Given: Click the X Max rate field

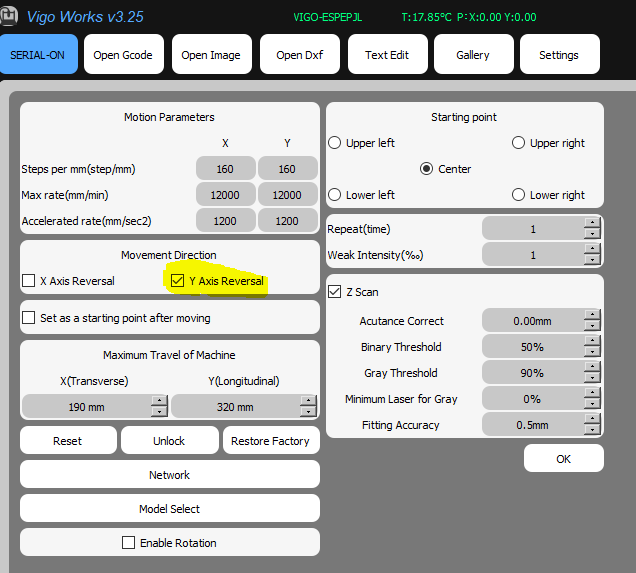Looking at the screenshot, I should (226, 194).
